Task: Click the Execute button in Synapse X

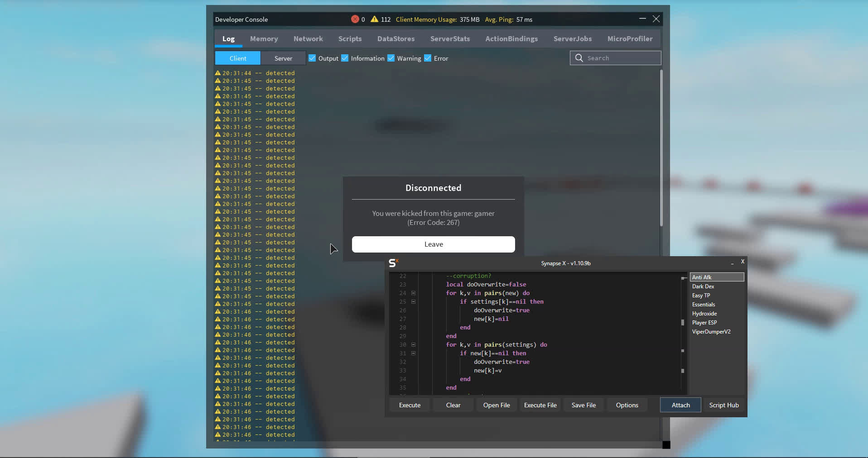Action: point(410,405)
